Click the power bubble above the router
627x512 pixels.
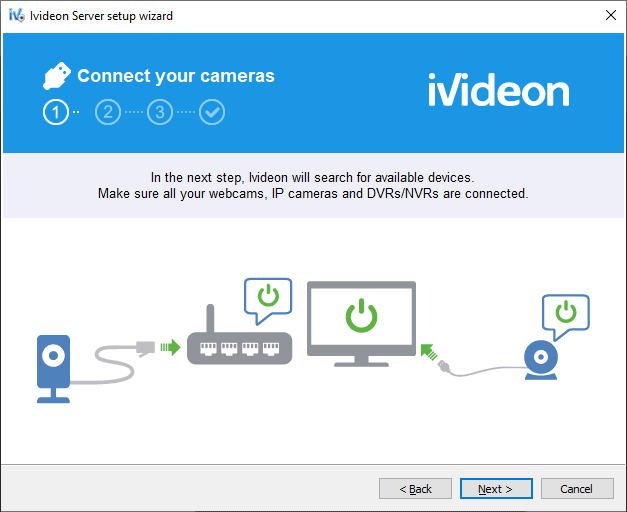coord(268,300)
